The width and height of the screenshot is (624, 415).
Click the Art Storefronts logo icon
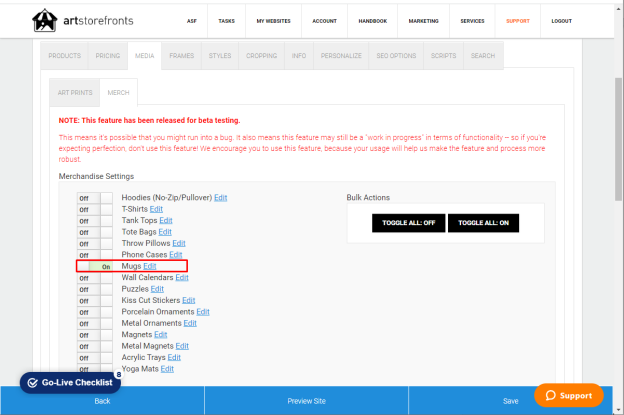[x=45, y=20]
